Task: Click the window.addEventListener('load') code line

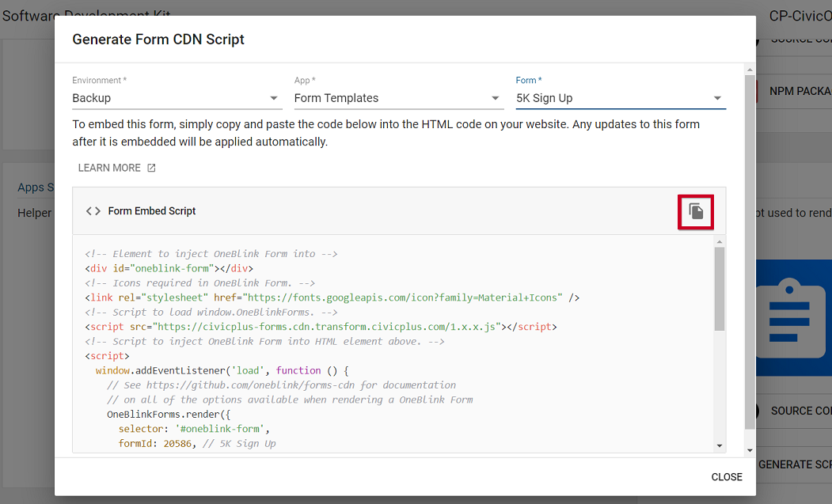Action: coord(222,370)
